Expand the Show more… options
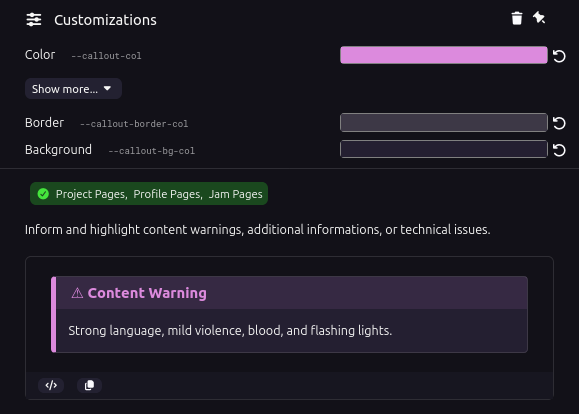579x414 pixels. (73, 89)
